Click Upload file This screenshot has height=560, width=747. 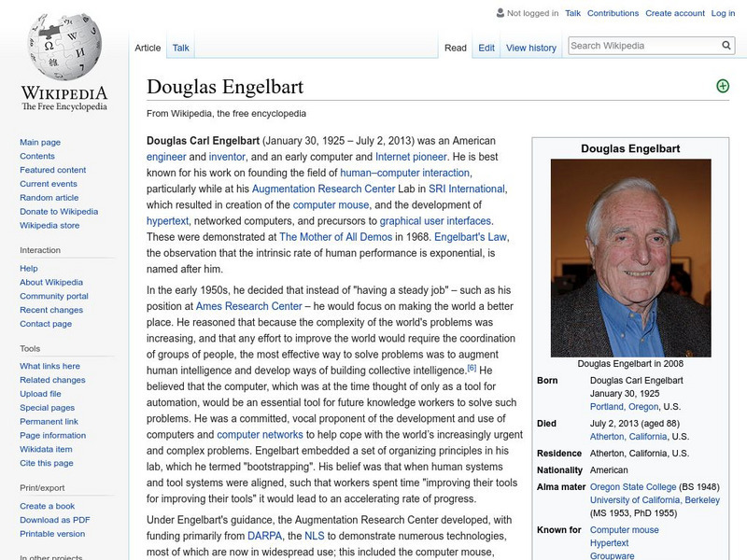(40, 393)
